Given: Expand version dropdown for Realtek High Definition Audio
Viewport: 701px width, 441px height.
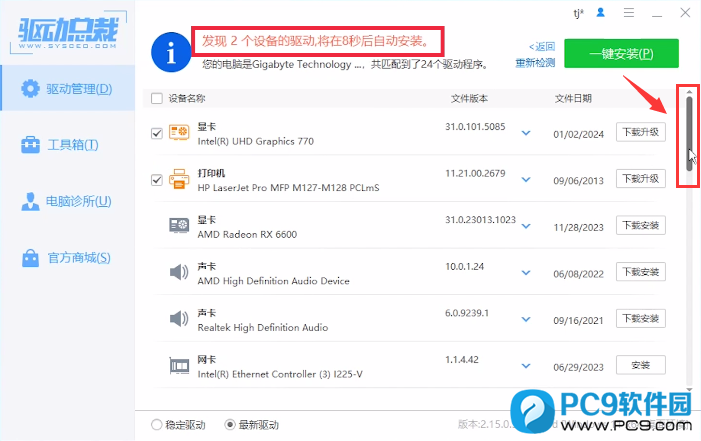Looking at the screenshot, I should coord(526,319).
